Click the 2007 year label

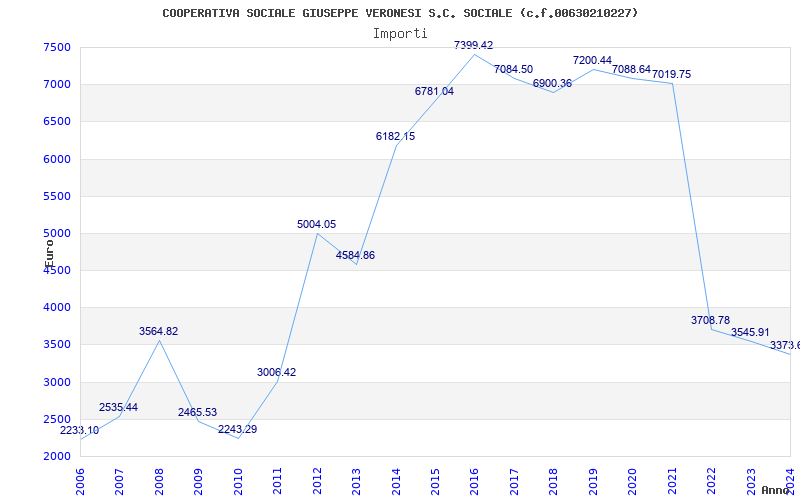point(119,483)
